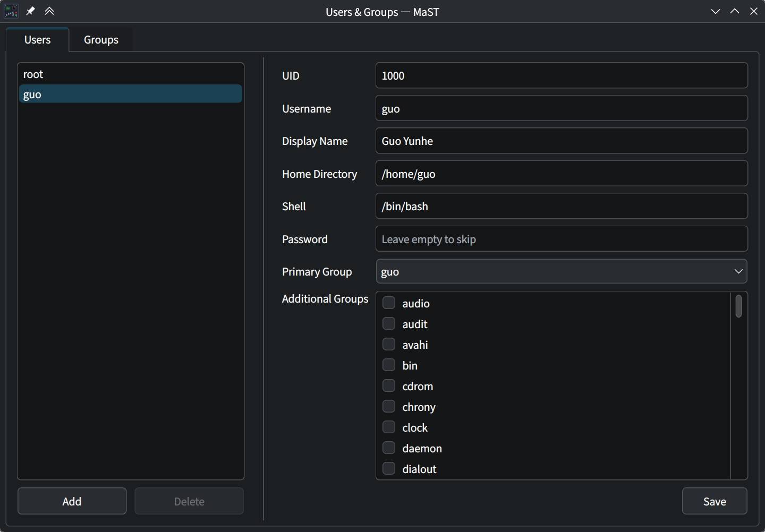Save the user changes
The height and width of the screenshot is (532, 765).
point(715,501)
